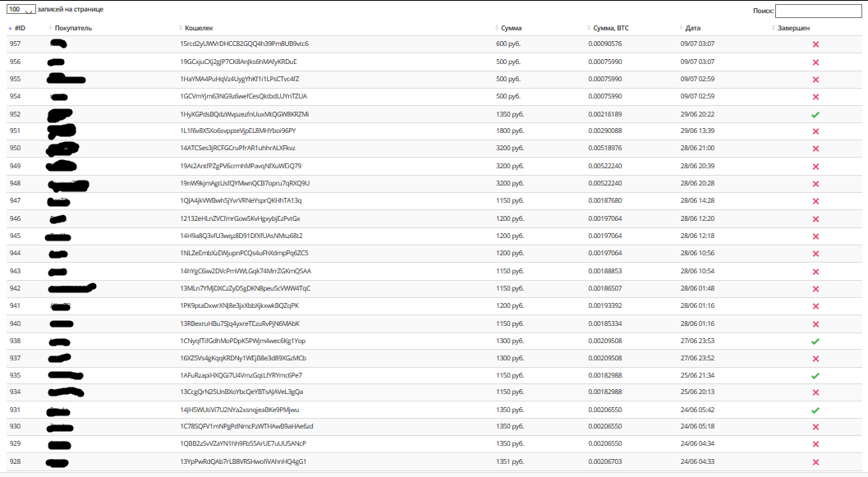Image resolution: width=868 pixels, height=477 pixels.
Task: Sort by the Покупатель column header
Action: pyautogui.click(x=74, y=28)
